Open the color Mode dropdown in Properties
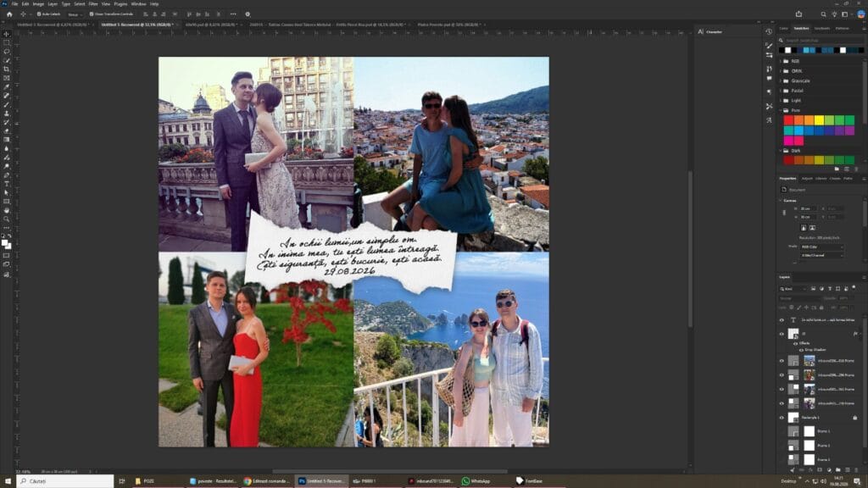 [822, 247]
